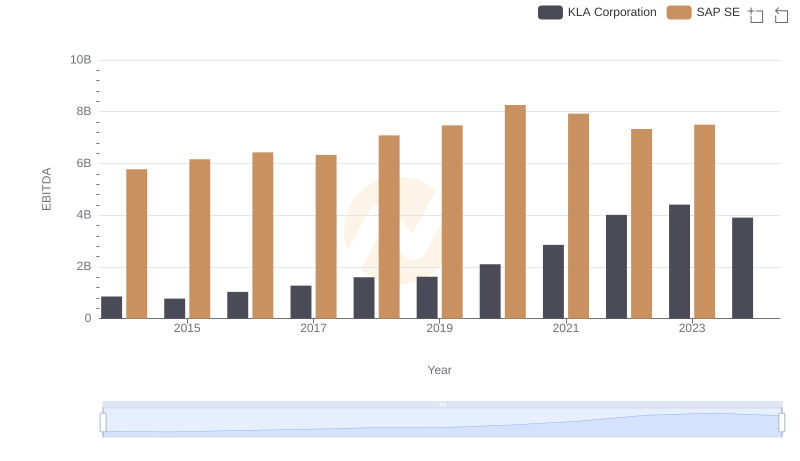The width and height of the screenshot is (800, 461).
Task: Click the x-axis label 2019
Action: [439, 328]
